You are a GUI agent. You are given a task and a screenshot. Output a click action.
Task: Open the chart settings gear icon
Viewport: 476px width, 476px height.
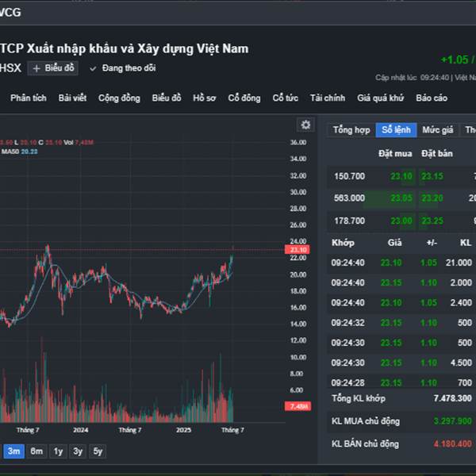305,125
